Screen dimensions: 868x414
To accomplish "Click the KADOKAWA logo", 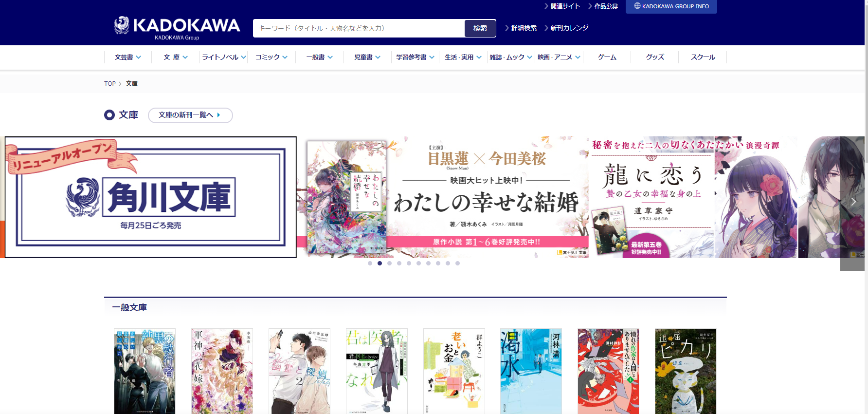I will point(177,28).
